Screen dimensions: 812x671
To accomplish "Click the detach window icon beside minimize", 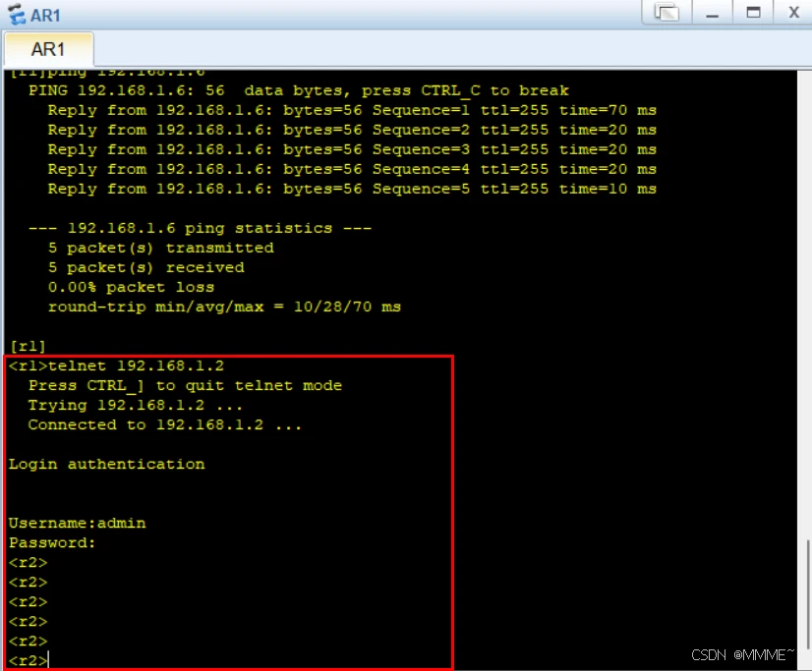I will (667, 13).
